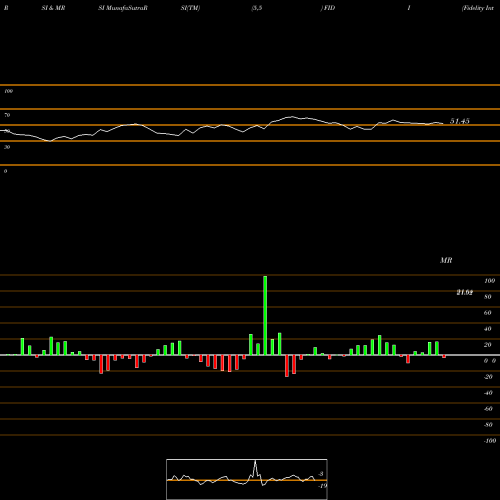Click the RSI axis label 30
Viewport: 500px width, 500px height.
[x=7, y=147]
